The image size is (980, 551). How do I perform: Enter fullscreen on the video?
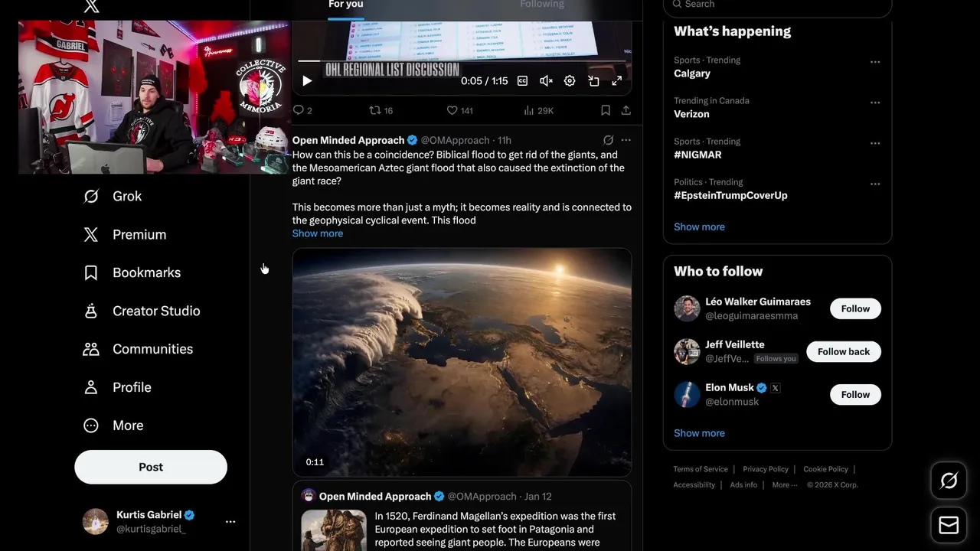point(617,80)
